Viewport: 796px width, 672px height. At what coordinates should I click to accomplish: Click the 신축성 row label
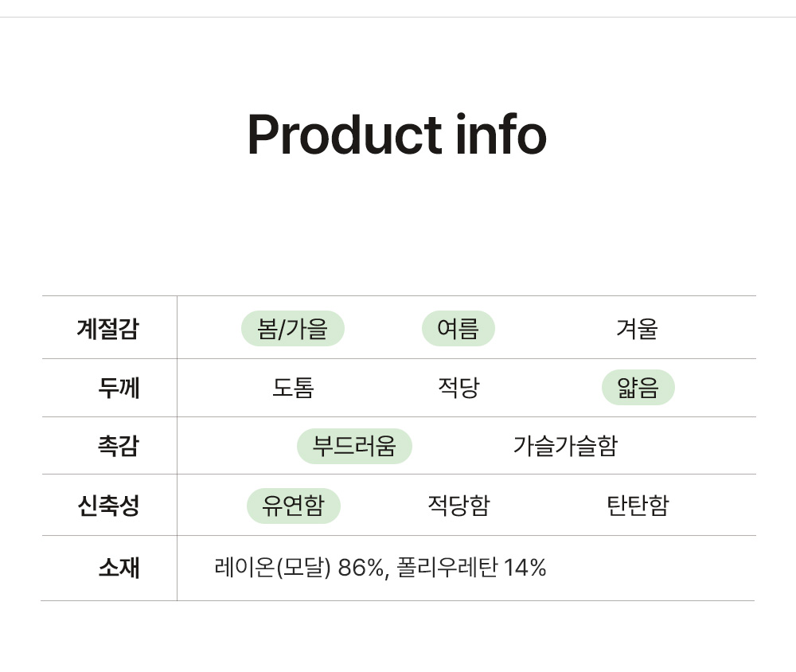pos(108,506)
